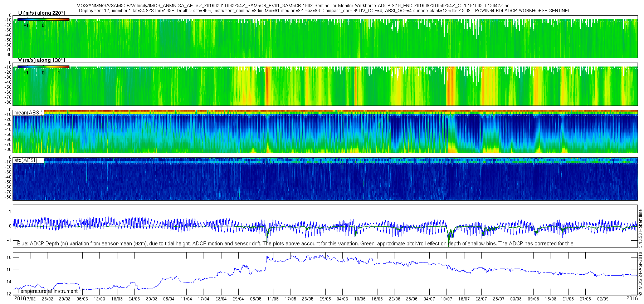Click the 10/06 date tick label
This screenshot has width=644, height=304.
(360, 299)
